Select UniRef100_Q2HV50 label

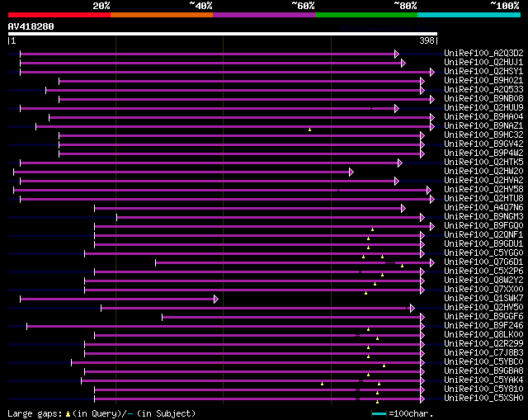483,308
